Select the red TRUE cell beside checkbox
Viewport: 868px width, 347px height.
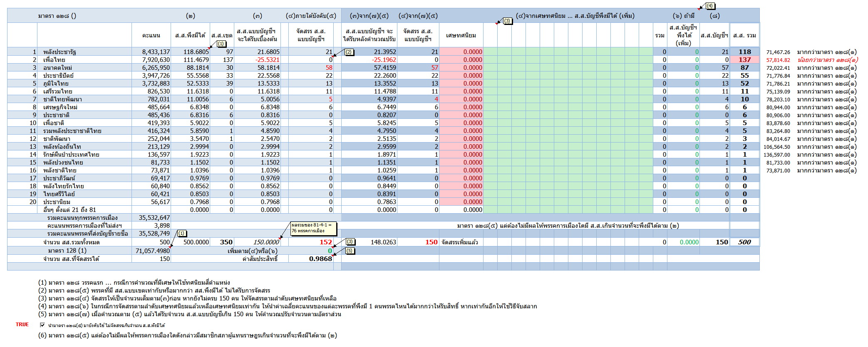(x=22, y=325)
